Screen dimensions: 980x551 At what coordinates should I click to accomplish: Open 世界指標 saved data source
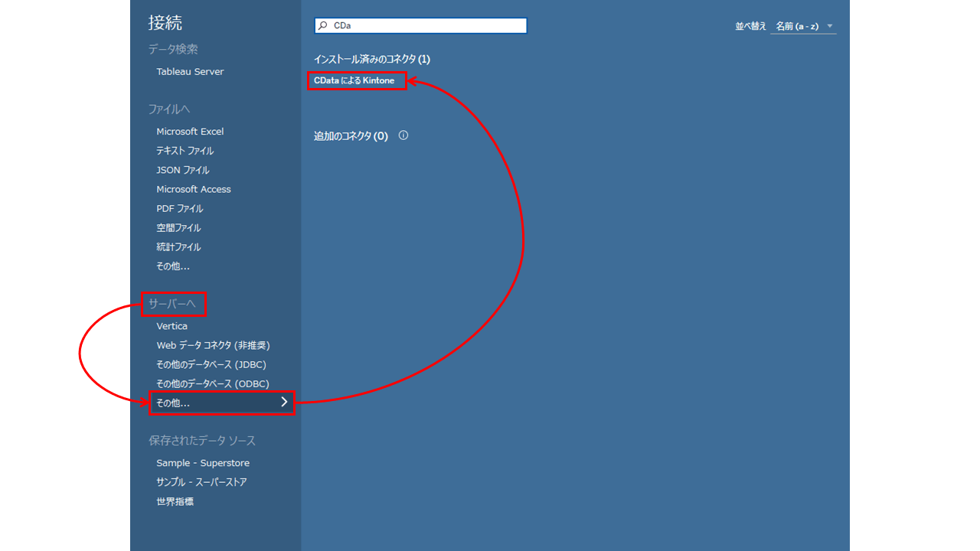175,501
